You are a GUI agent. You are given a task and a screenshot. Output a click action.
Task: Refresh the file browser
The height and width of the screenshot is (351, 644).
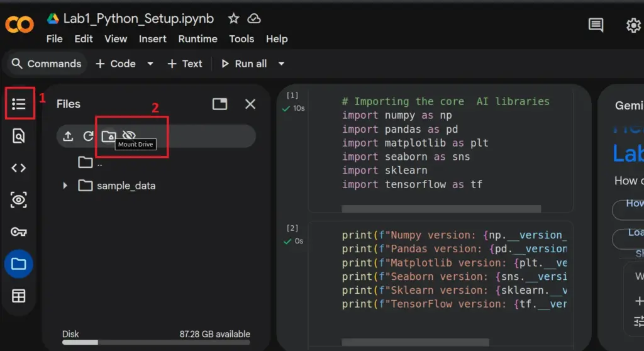(x=88, y=136)
